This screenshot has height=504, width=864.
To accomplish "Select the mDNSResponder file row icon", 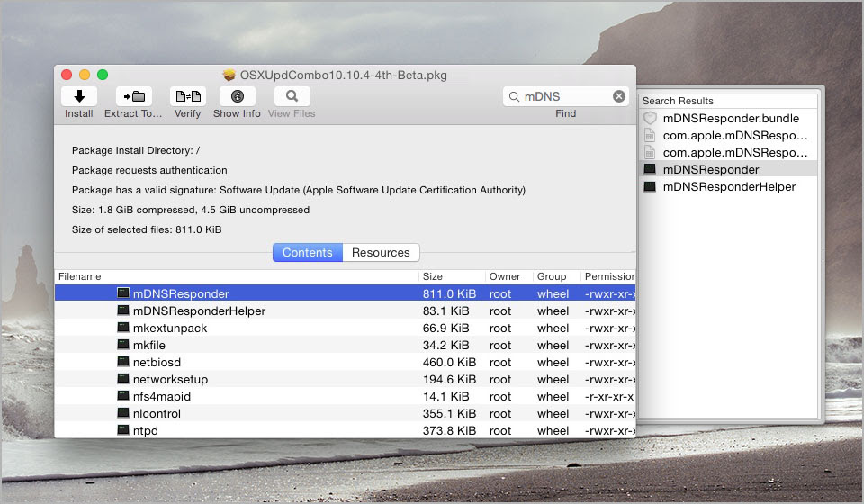I will coord(123,293).
